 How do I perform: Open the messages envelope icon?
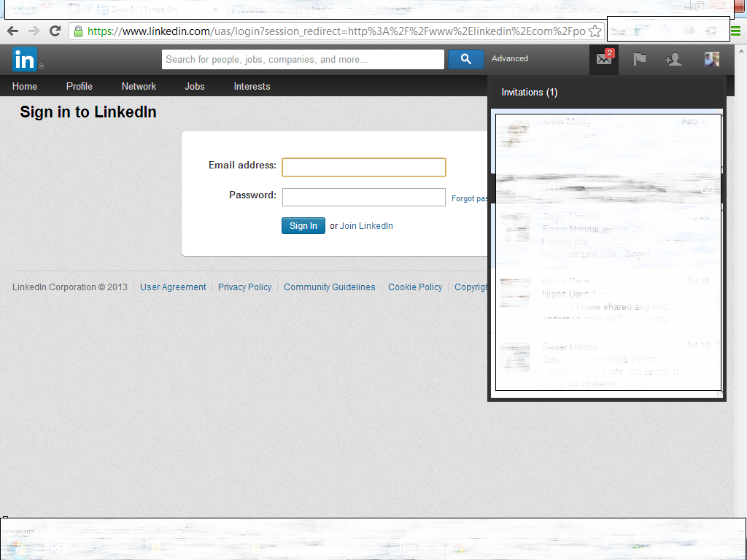pos(604,59)
